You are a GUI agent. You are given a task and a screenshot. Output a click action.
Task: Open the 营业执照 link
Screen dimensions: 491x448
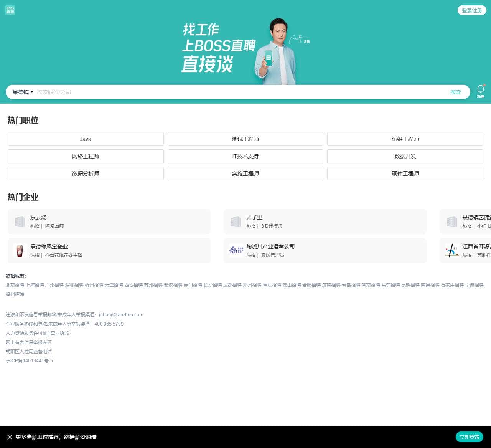click(60, 333)
